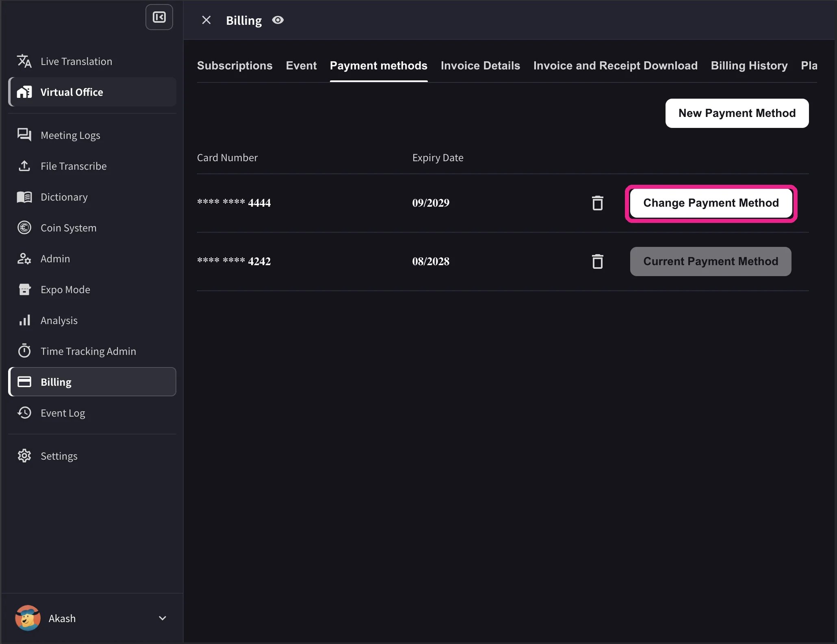Delete card ending in 4242
The image size is (837, 644).
click(597, 261)
